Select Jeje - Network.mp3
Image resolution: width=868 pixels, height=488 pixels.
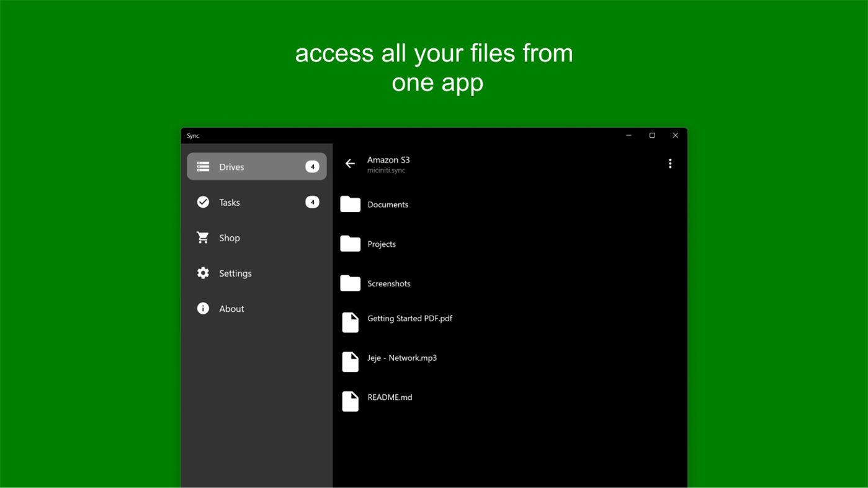[401, 358]
